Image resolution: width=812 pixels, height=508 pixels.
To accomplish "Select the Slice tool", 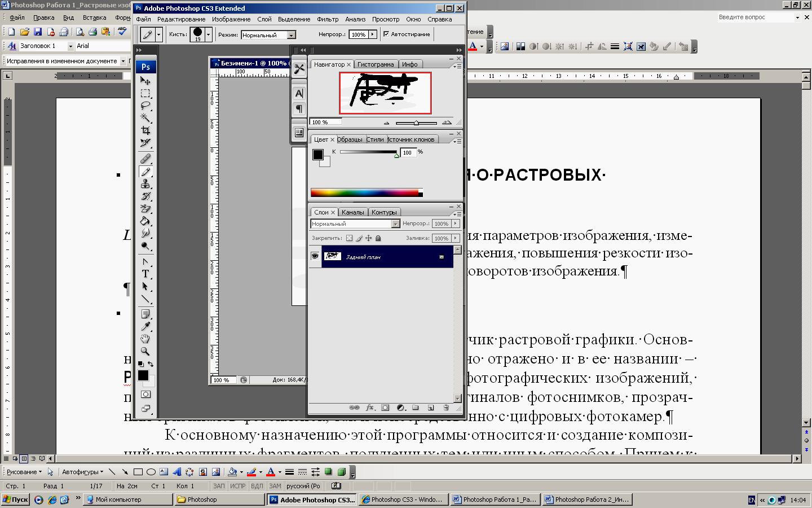I will coord(145,143).
